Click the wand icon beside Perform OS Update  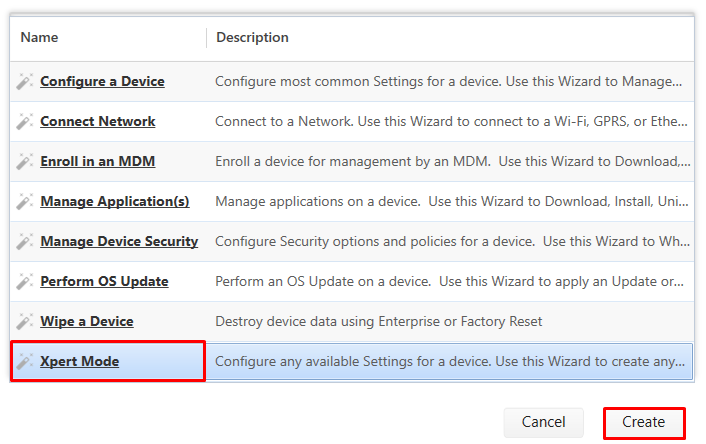click(25, 282)
